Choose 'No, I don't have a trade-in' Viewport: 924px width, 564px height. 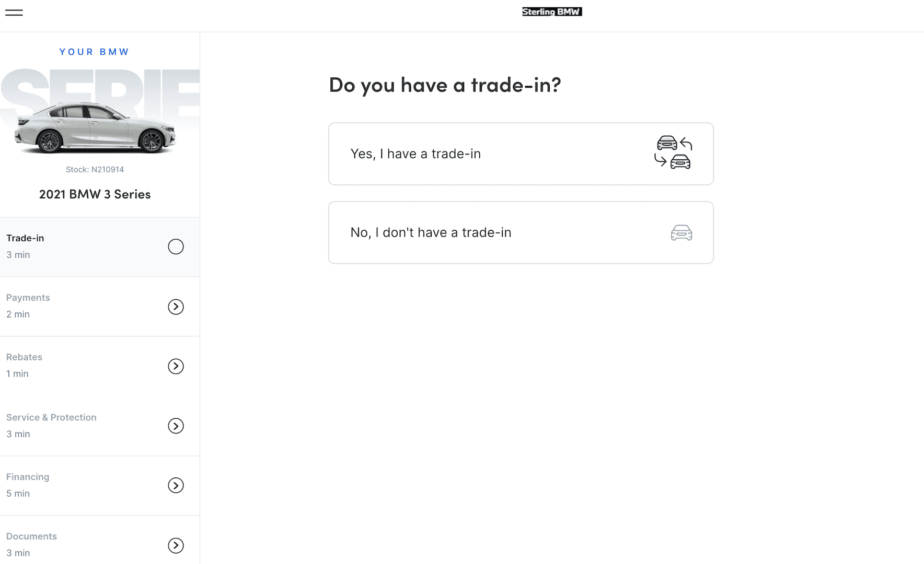521,232
